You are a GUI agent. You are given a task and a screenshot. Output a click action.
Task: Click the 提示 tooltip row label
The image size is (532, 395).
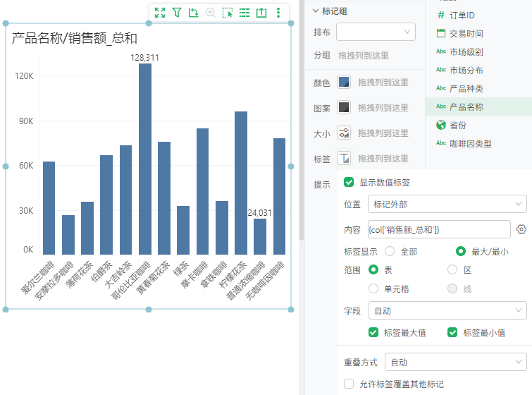pyautogui.click(x=321, y=184)
